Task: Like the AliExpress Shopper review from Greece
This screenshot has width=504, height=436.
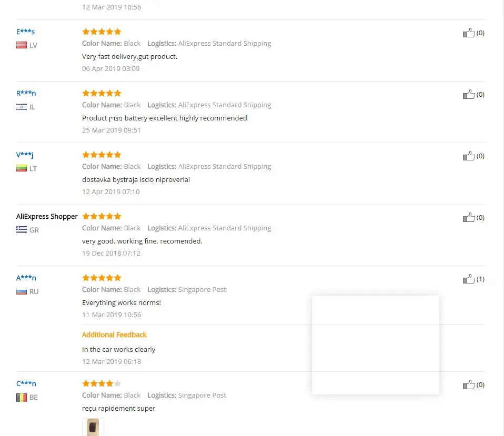Action: point(469,218)
